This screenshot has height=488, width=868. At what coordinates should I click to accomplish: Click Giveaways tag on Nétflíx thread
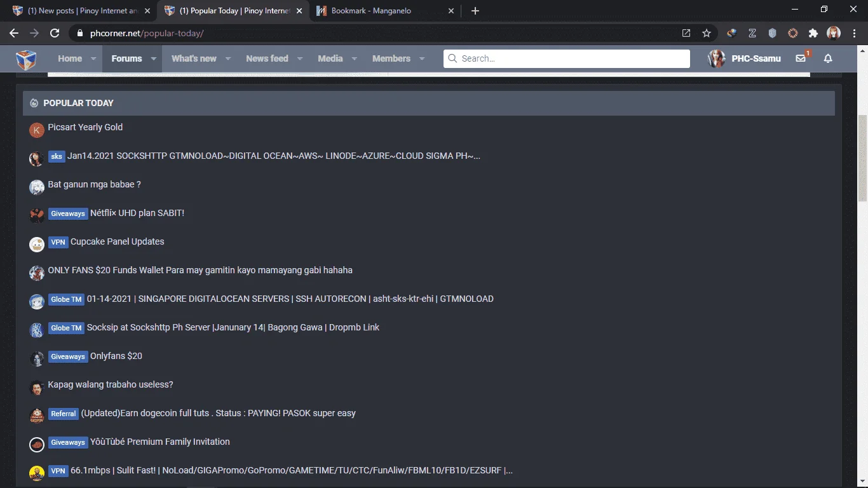click(x=68, y=213)
